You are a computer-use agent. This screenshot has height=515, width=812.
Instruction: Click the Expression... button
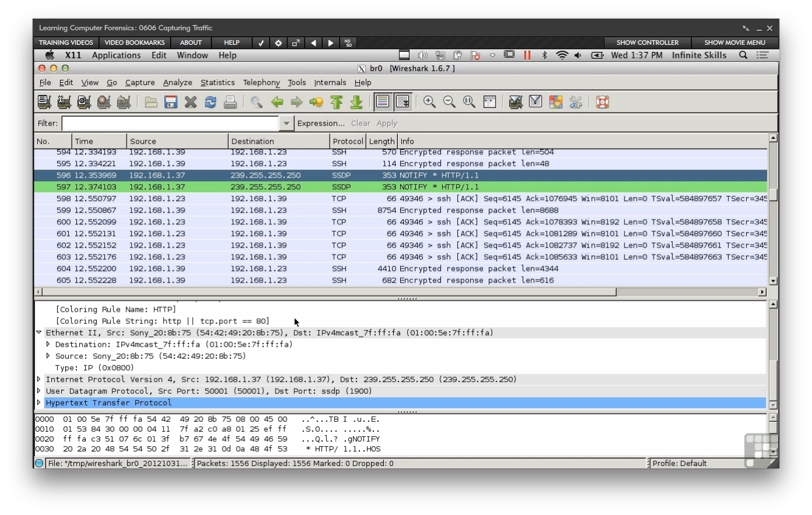[x=321, y=124]
